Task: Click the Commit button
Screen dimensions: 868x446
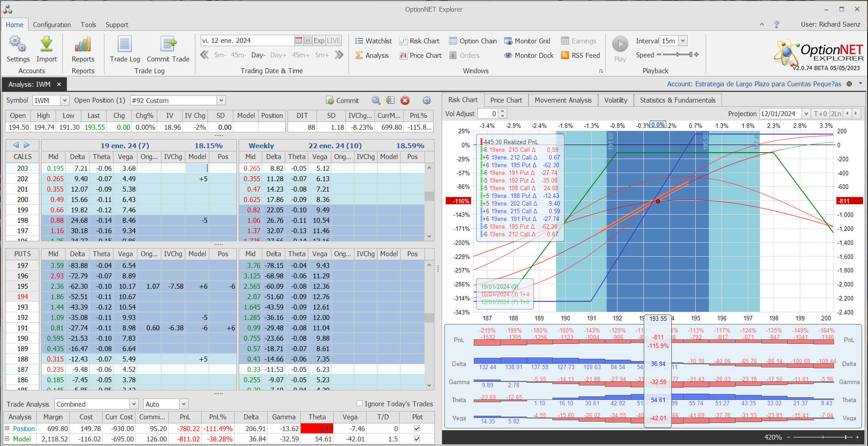Action: pyautogui.click(x=342, y=100)
